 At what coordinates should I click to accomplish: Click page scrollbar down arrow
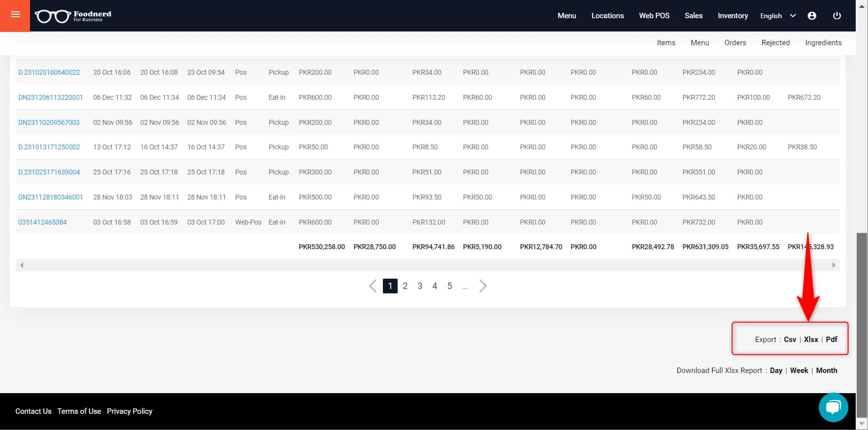pos(862,424)
